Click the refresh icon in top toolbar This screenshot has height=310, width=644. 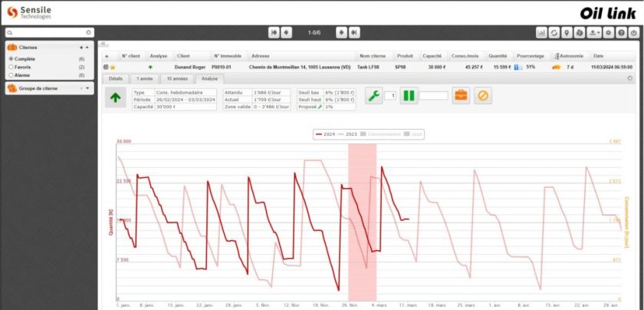pyautogui.click(x=554, y=33)
